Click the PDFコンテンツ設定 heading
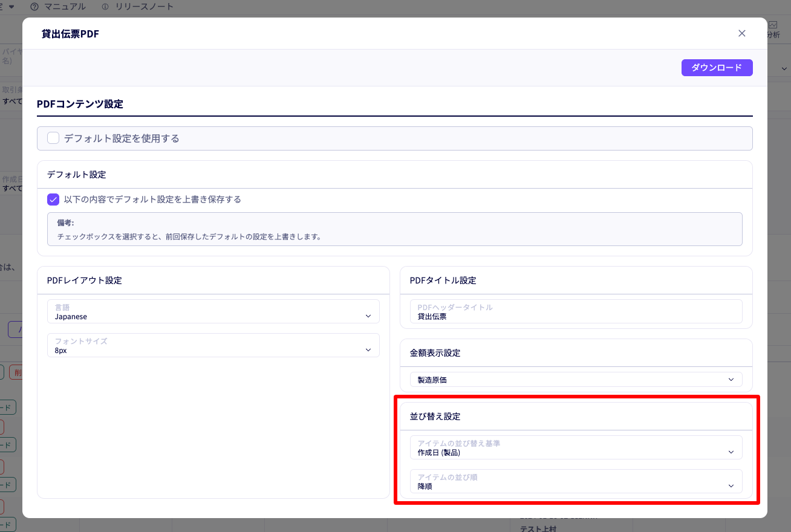 [x=80, y=104]
